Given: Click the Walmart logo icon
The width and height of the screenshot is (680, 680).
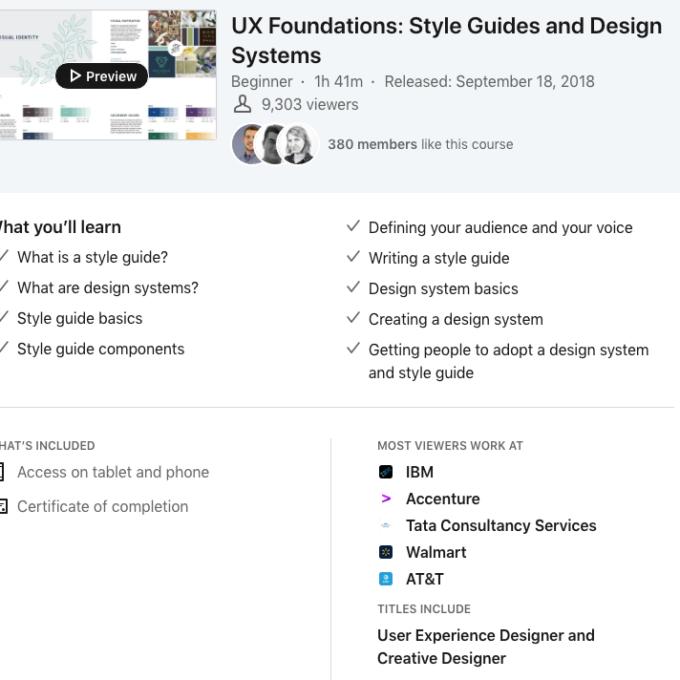Looking at the screenshot, I should click(386, 552).
